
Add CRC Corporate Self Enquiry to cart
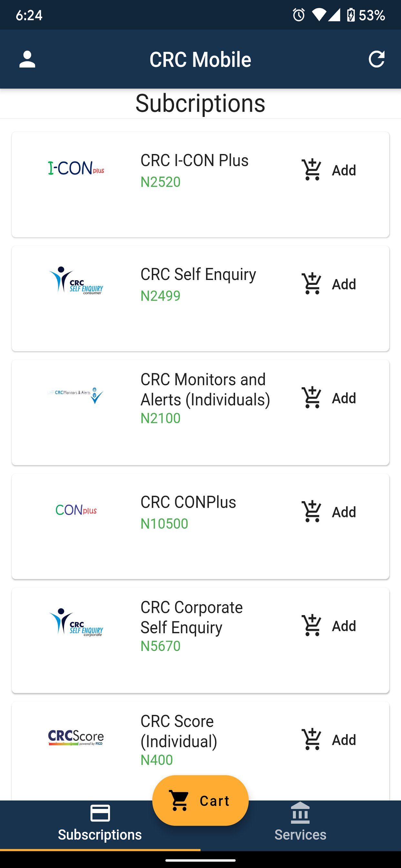tap(329, 626)
